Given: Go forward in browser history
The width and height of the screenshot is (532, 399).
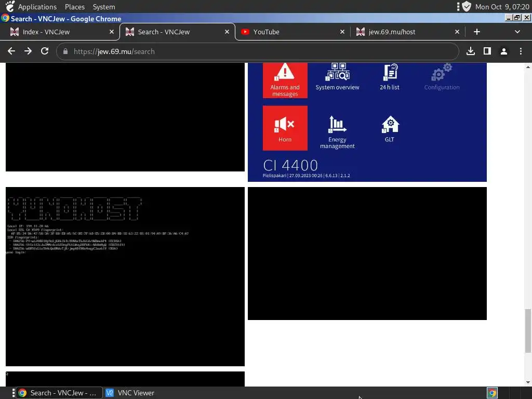Looking at the screenshot, I should coord(28,51).
